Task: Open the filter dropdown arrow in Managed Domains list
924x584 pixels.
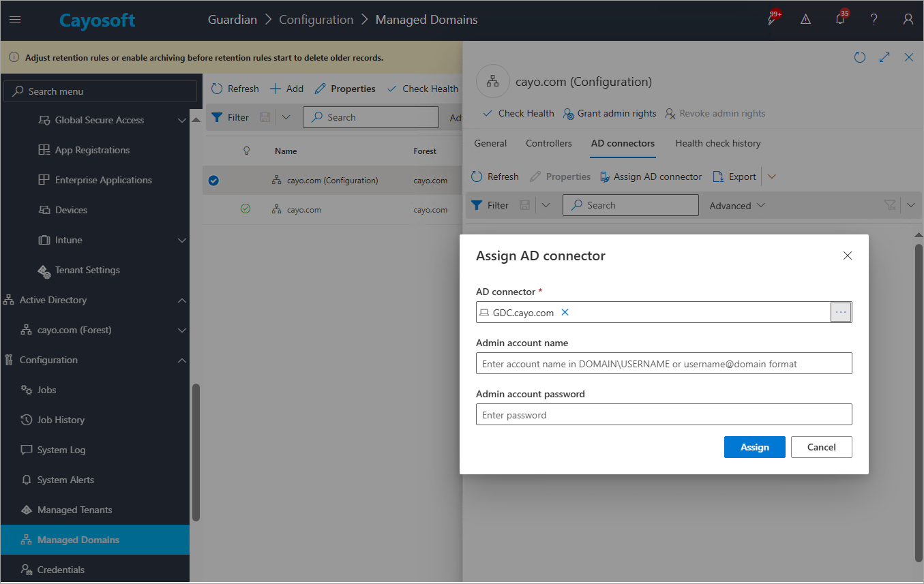Action: click(286, 117)
